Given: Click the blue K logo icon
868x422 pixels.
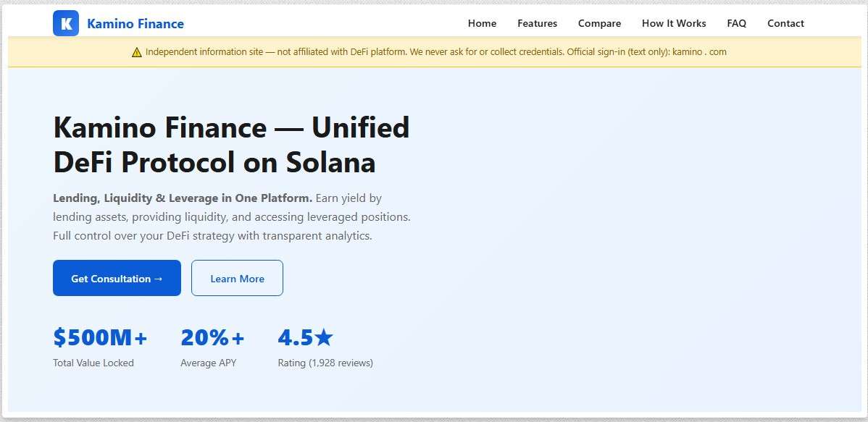Looking at the screenshot, I should point(66,23).
